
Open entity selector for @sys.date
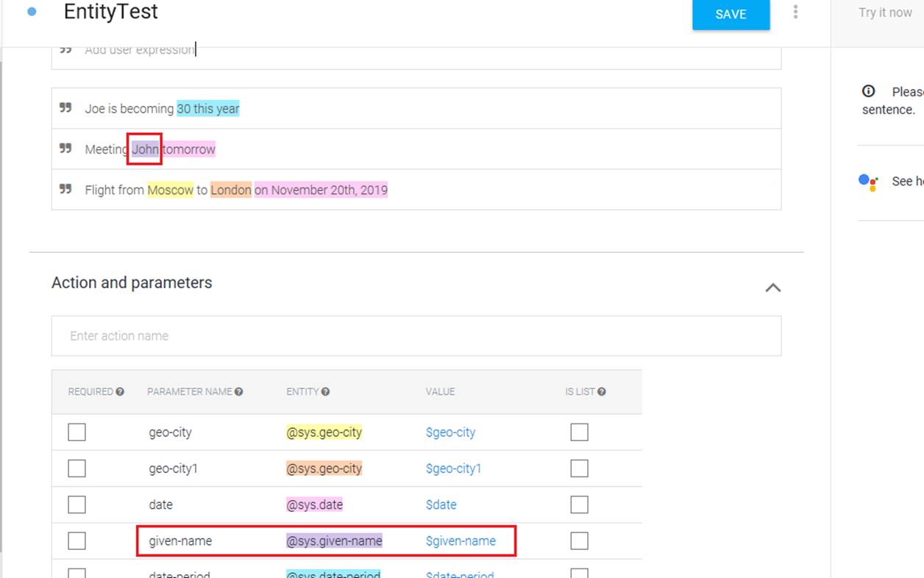314,504
